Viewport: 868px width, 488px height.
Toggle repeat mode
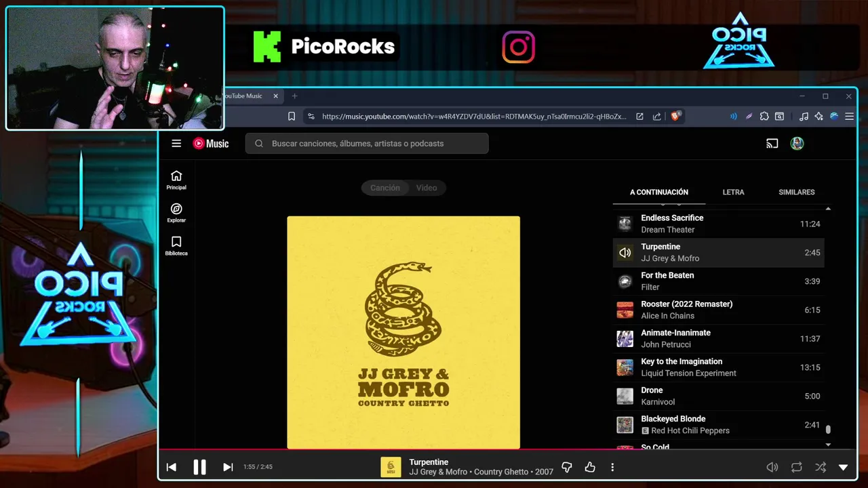click(x=797, y=467)
